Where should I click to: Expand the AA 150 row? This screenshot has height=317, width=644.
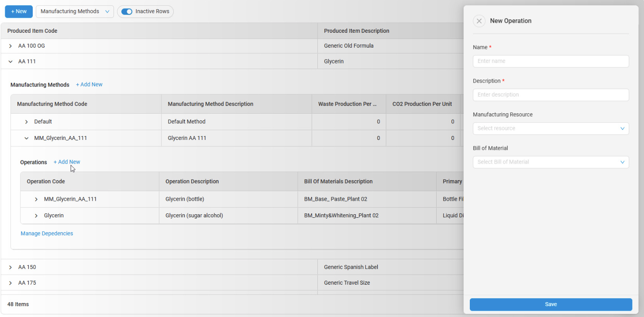coord(10,267)
